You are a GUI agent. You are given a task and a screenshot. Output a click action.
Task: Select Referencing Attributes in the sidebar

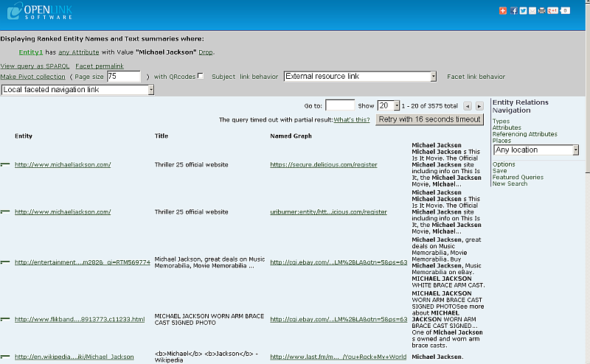pos(524,134)
